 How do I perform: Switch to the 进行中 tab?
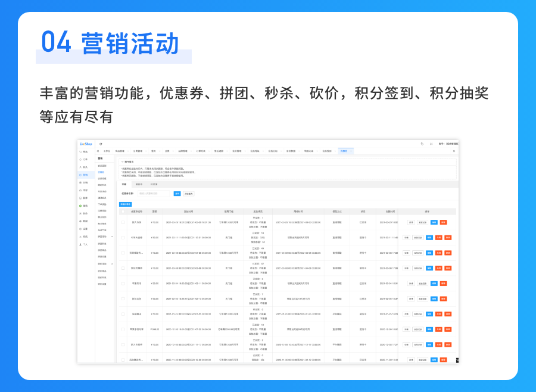[139, 185]
